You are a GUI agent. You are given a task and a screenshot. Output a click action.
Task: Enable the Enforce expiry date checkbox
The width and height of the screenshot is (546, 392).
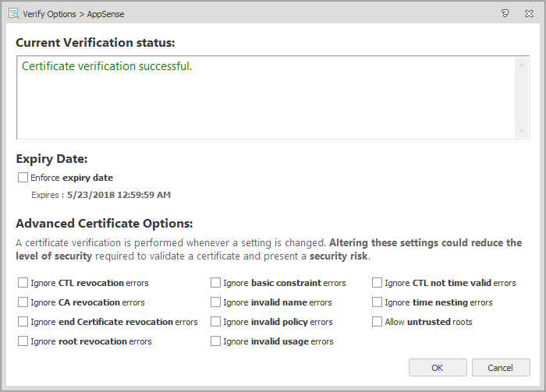(x=23, y=178)
